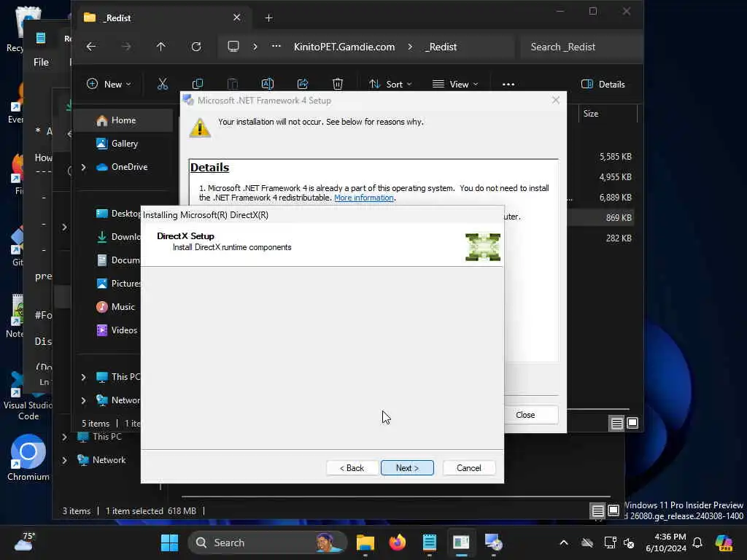The width and height of the screenshot is (747, 560).
Task: Open a new Explorer tab
Action: point(268,18)
